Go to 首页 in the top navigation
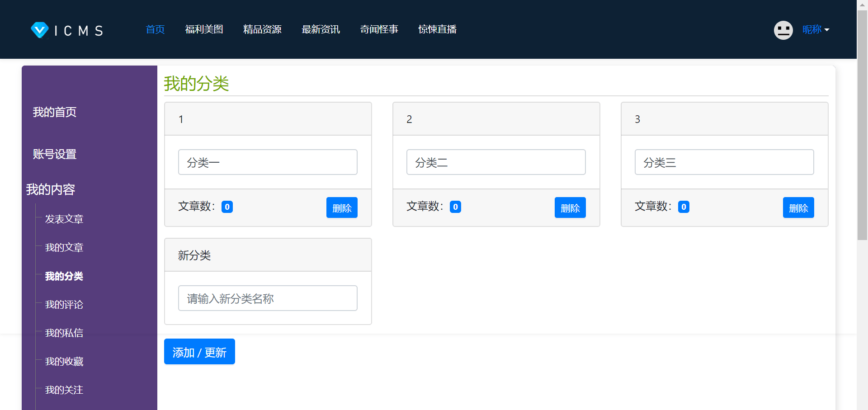The width and height of the screenshot is (868, 410). point(155,29)
